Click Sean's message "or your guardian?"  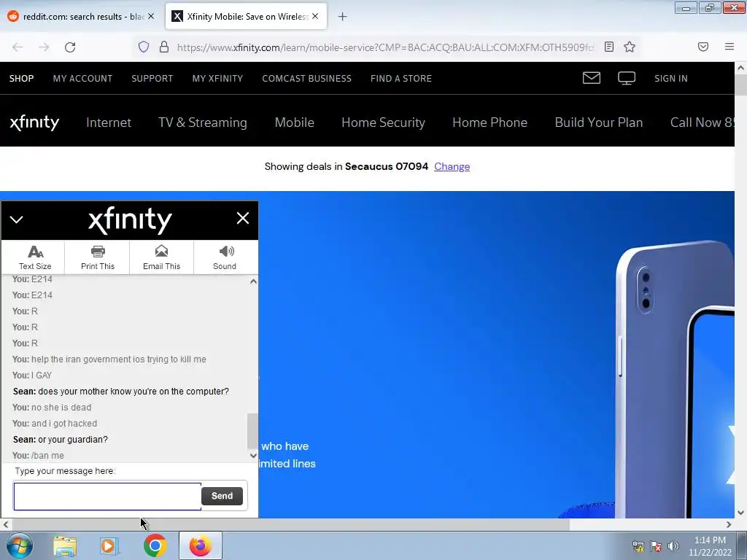[61, 440]
